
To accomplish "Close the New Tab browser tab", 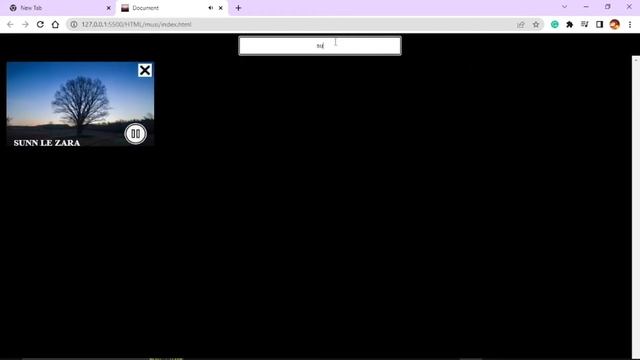I will coord(109,8).
